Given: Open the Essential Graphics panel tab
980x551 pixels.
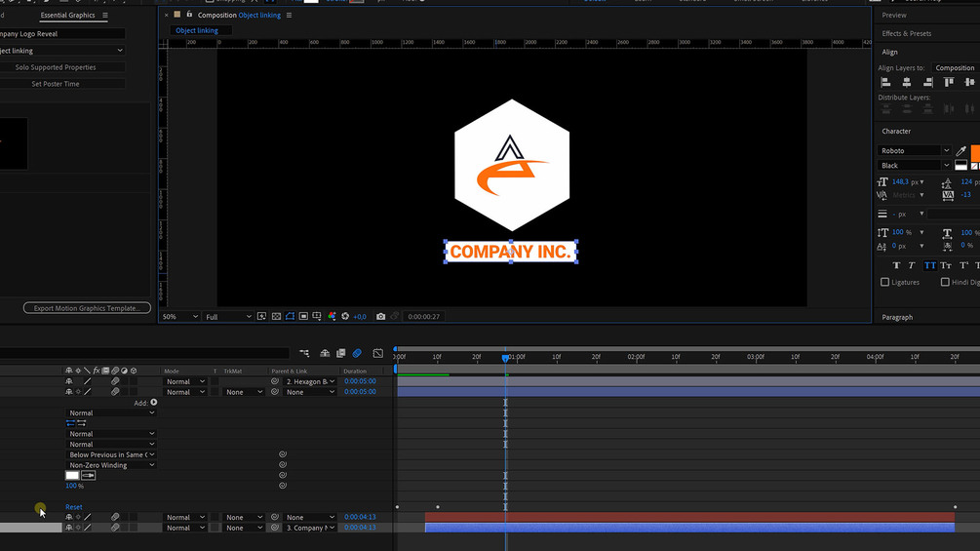Looking at the screenshot, I should tap(67, 15).
